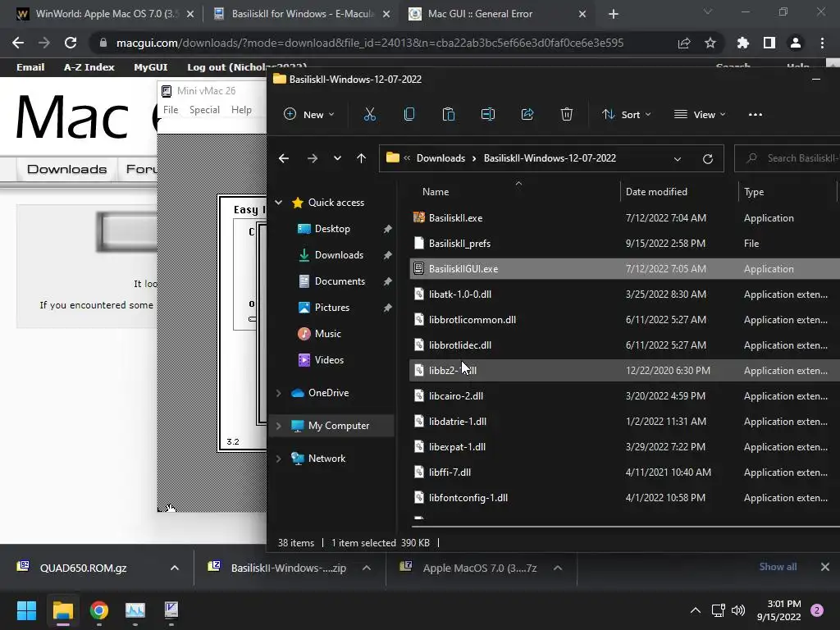
Task: Click the Cut scissors icon in Explorer toolbar
Action: pos(370,114)
